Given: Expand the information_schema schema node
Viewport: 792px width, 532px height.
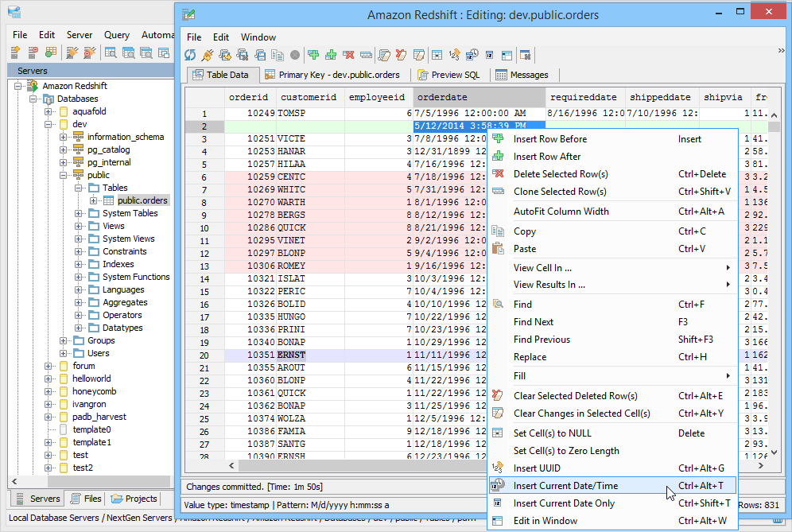Looking at the screenshot, I should [x=64, y=137].
